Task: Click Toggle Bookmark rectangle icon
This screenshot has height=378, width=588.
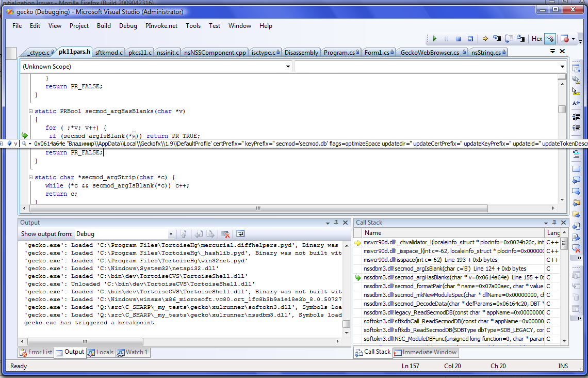Action: (576, 169)
